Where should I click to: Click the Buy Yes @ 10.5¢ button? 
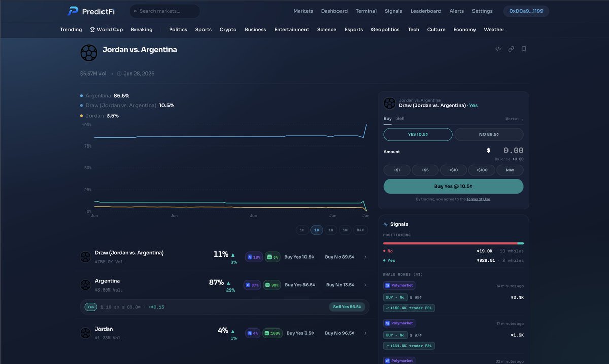pos(453,186)
